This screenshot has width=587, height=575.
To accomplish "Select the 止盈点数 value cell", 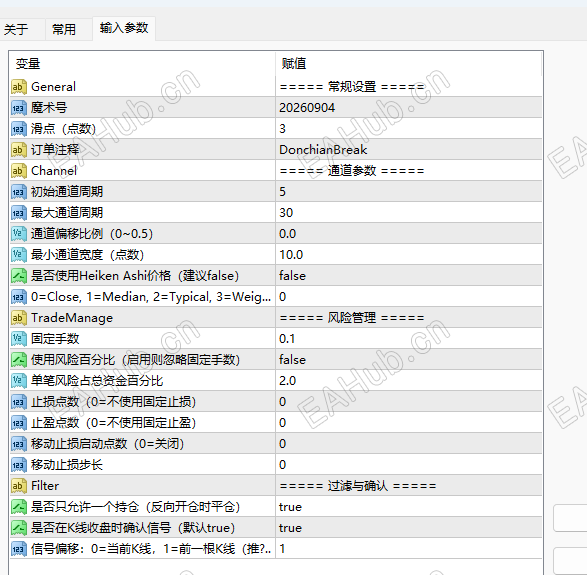I will [x=408, y=423].
